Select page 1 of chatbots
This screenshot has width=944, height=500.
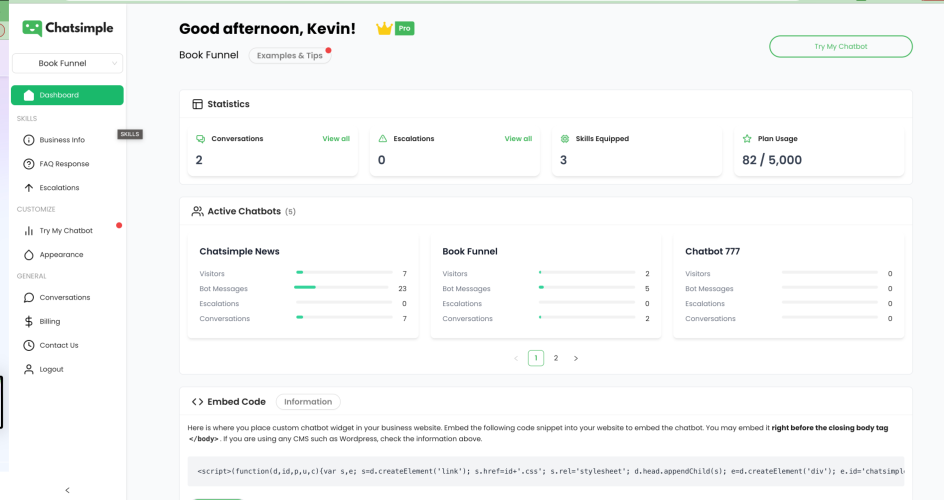coord(536,358)
